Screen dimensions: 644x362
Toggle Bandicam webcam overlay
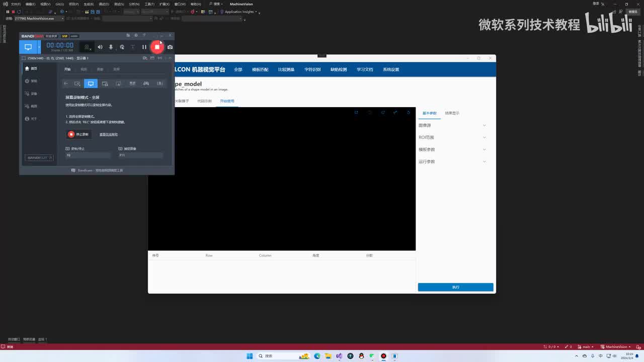click(87, 47)
